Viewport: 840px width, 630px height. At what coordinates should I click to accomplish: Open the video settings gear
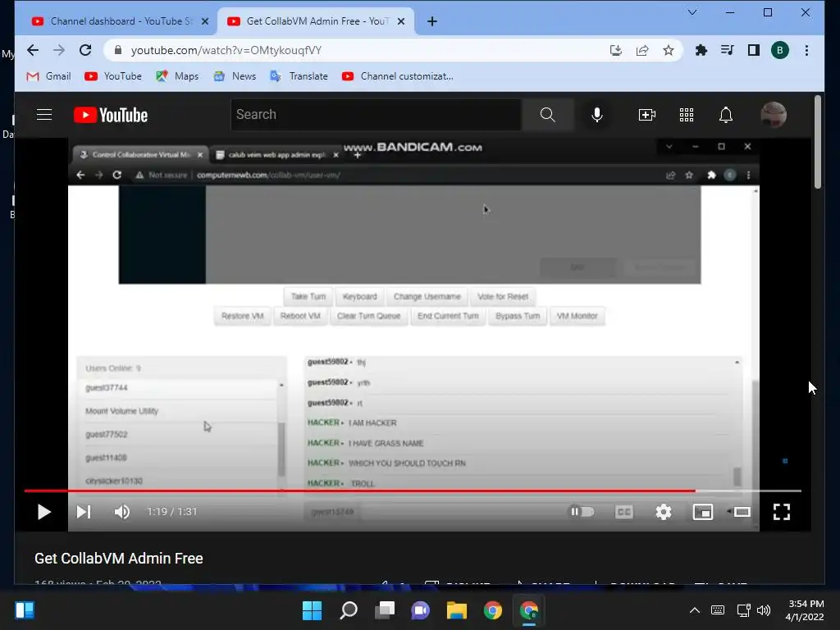663,512
